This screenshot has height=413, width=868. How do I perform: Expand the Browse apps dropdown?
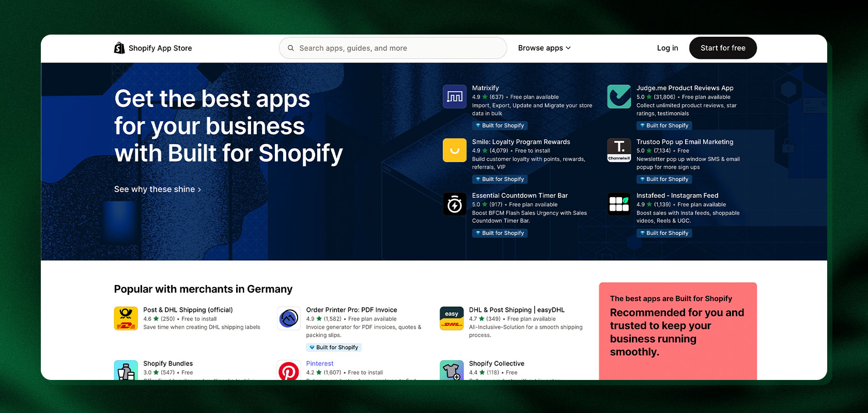[544, 48]
